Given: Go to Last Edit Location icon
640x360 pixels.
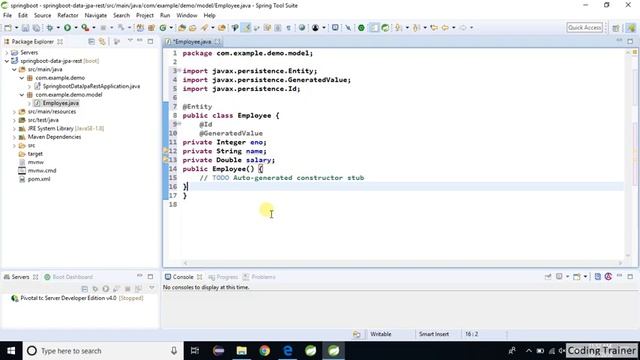Looking at the screenshot, I should [434, 28].
